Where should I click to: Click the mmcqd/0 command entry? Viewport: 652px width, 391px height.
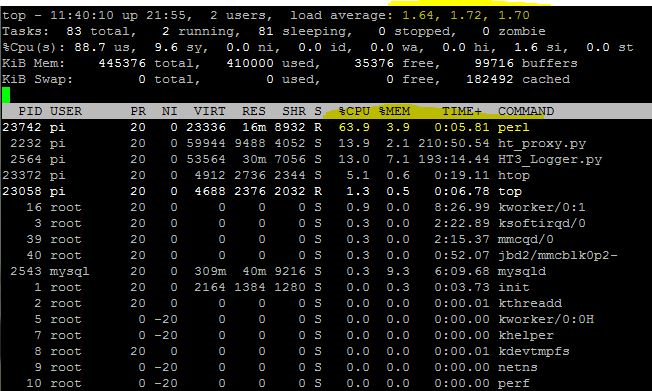(526, 239)
